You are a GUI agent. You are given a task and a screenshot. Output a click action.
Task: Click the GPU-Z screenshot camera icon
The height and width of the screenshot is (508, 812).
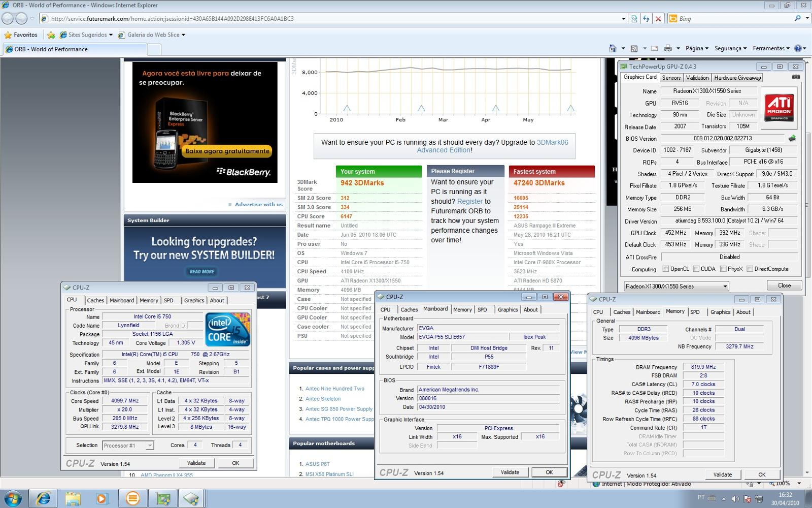[x=796, y=77]
